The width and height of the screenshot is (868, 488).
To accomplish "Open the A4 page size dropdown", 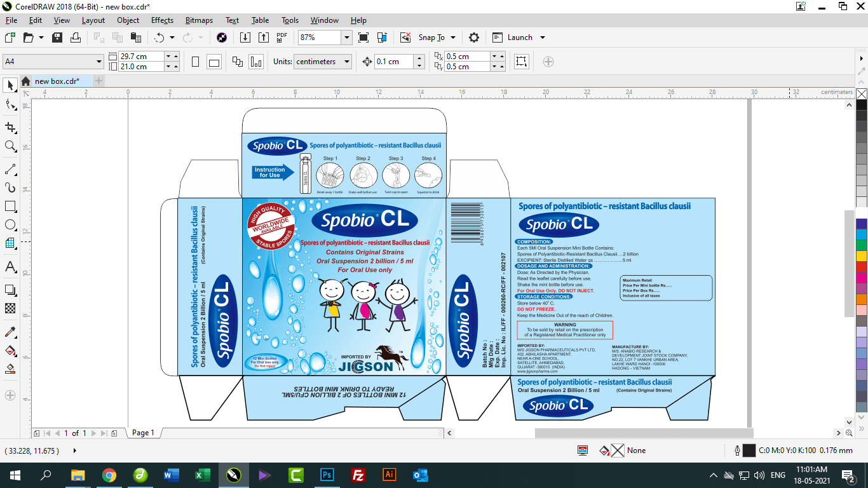I will point(99,62).
